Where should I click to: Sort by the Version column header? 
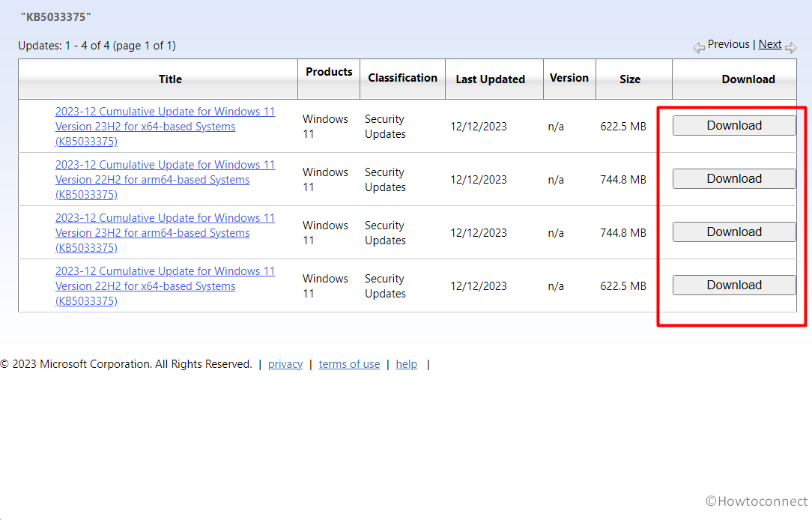click(x=569, y=78)
